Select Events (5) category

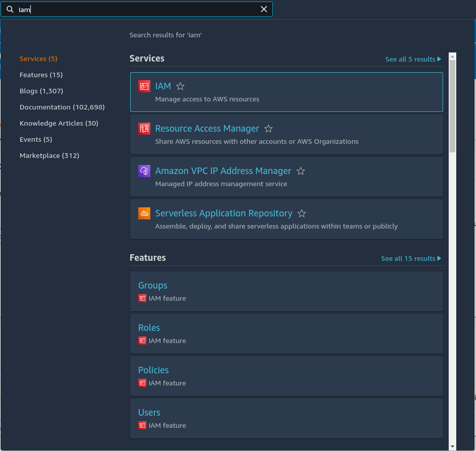coord(36,139)
